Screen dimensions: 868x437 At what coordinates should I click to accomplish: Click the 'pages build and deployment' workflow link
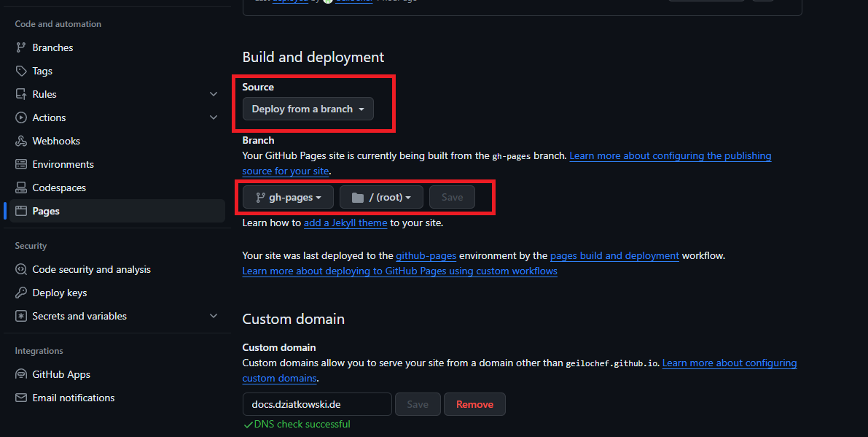614,255
